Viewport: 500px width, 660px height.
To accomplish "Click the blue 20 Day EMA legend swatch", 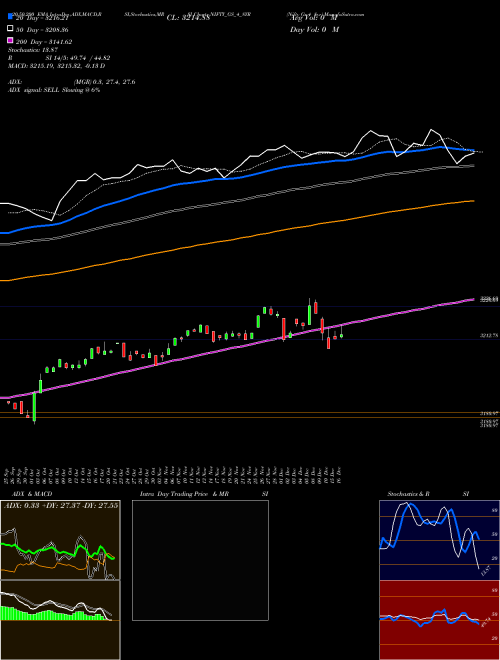I will (x=11, y=17).
